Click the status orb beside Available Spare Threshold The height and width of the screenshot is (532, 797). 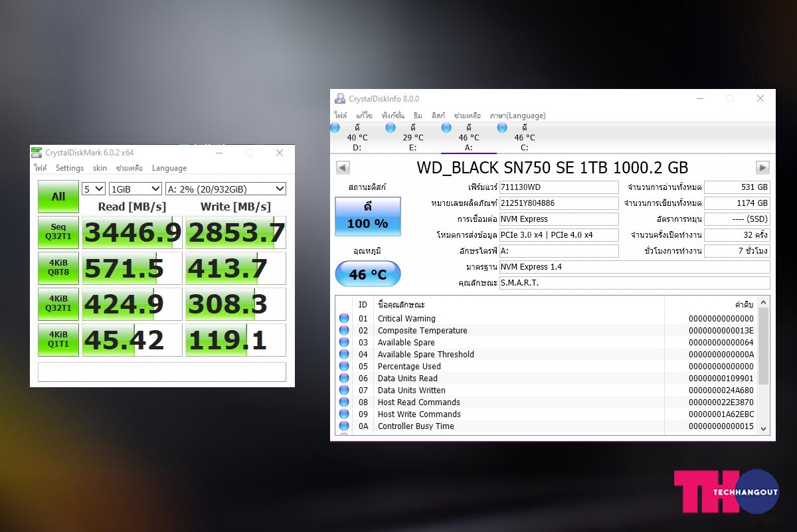[344, 355]
